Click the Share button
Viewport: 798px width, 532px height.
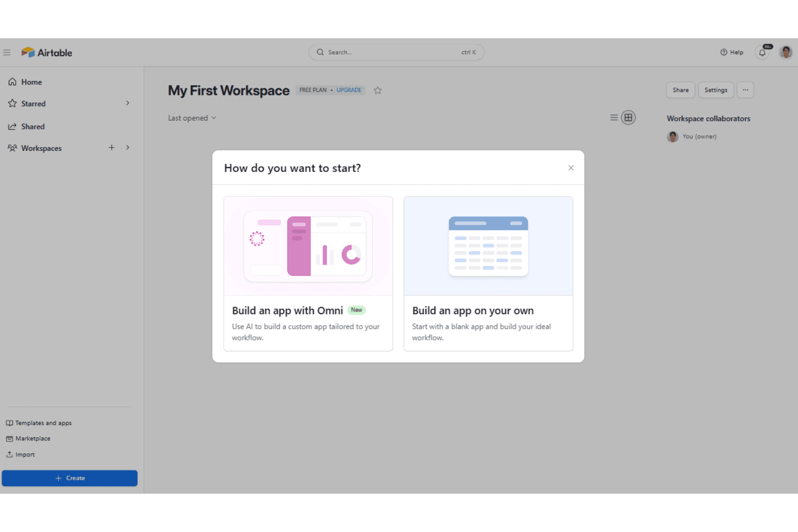click(x=680, y=90)
